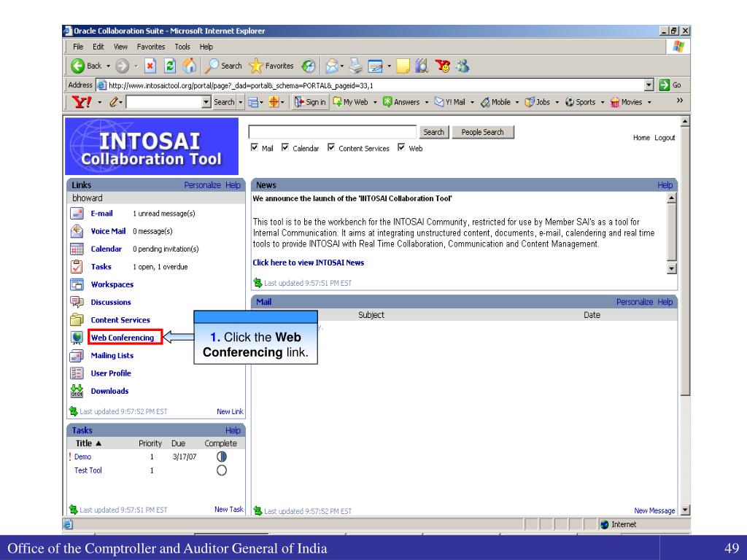Expand the Mobile dropdown arrow
This screenshot has width=747, height=560.
pos(517,102)
